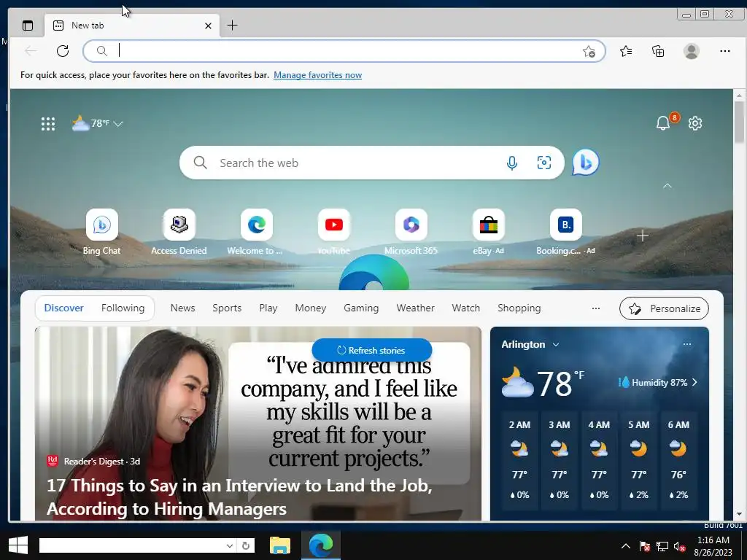Screen dimensions: 747x560
Task: Open the muted volume tray icon
Action: (679, 546)
